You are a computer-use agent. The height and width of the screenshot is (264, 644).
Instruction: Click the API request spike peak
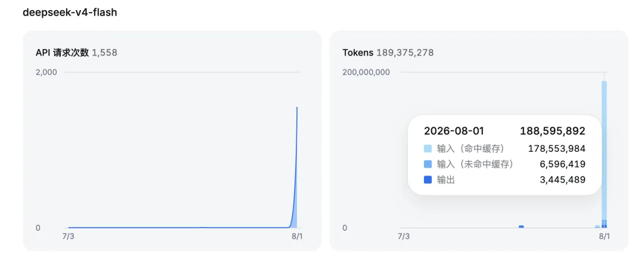point(297,108)
